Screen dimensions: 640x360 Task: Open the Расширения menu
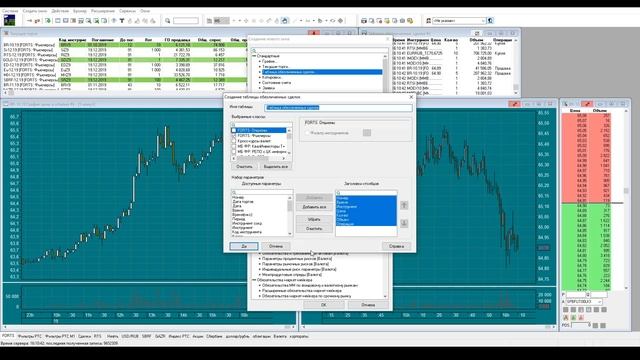click(102, 11)
